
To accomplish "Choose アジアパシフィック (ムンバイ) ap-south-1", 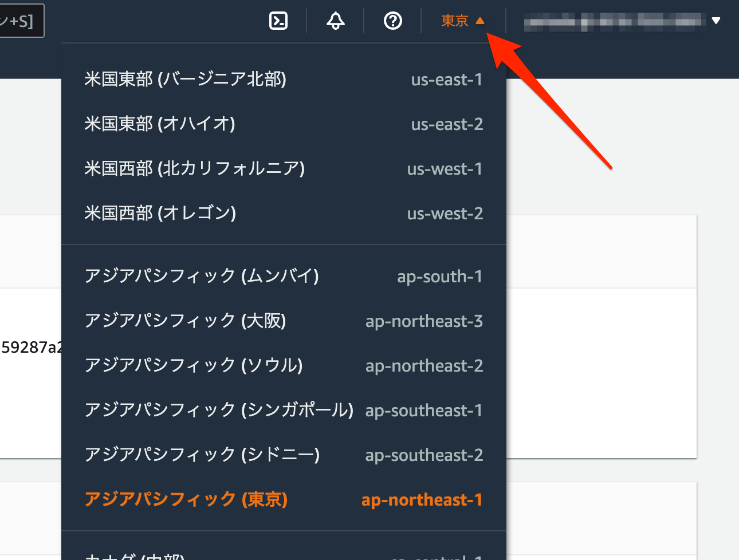I will pos(284,276).
